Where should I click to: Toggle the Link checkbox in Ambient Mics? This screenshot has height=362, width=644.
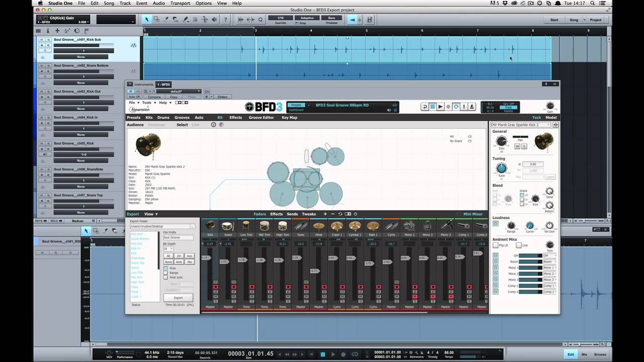click(519, 245)
